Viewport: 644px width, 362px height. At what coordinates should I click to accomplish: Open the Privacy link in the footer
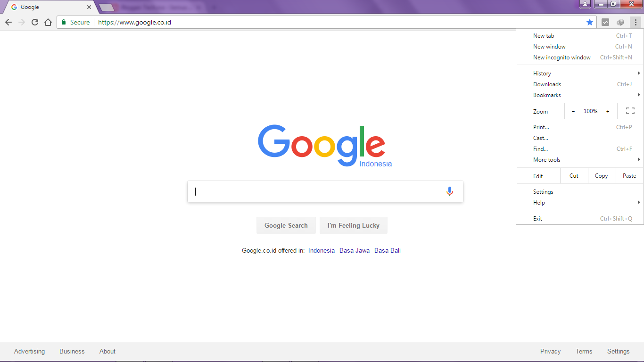tap(550, 351)
